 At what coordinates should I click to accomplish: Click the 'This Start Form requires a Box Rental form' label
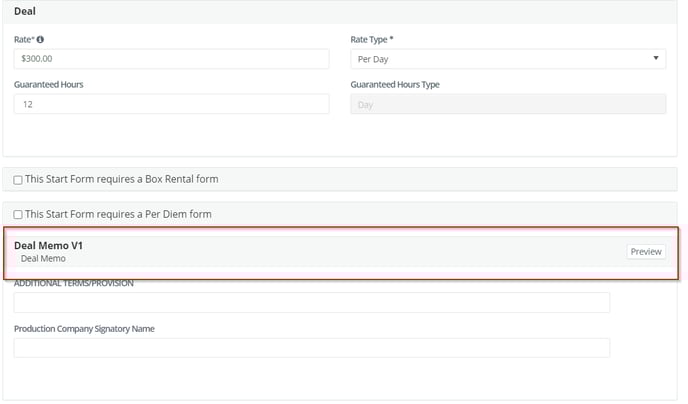click(x=122, y=179)
